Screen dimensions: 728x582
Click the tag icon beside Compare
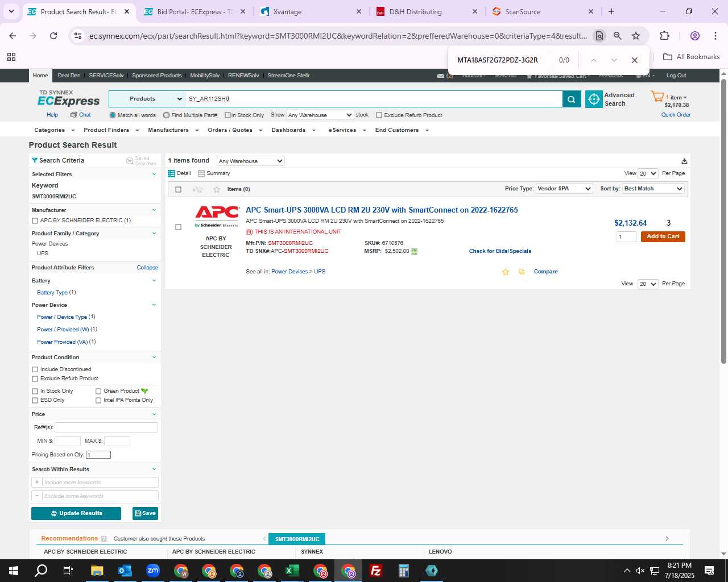tap(522, 272)
